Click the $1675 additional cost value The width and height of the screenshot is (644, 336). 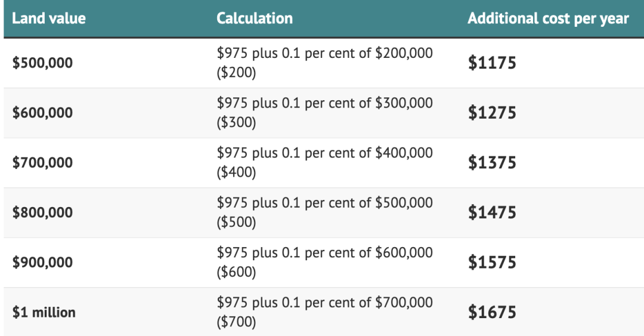click(492, 312)
